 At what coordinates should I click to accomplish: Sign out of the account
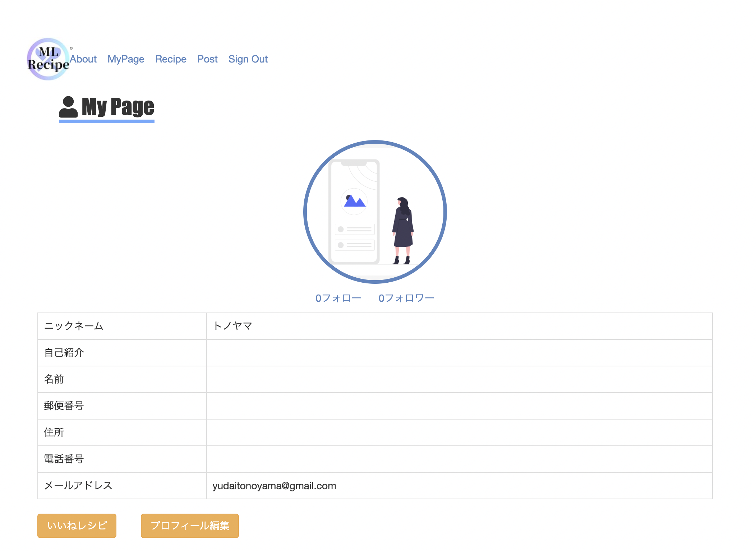(248, 59)
